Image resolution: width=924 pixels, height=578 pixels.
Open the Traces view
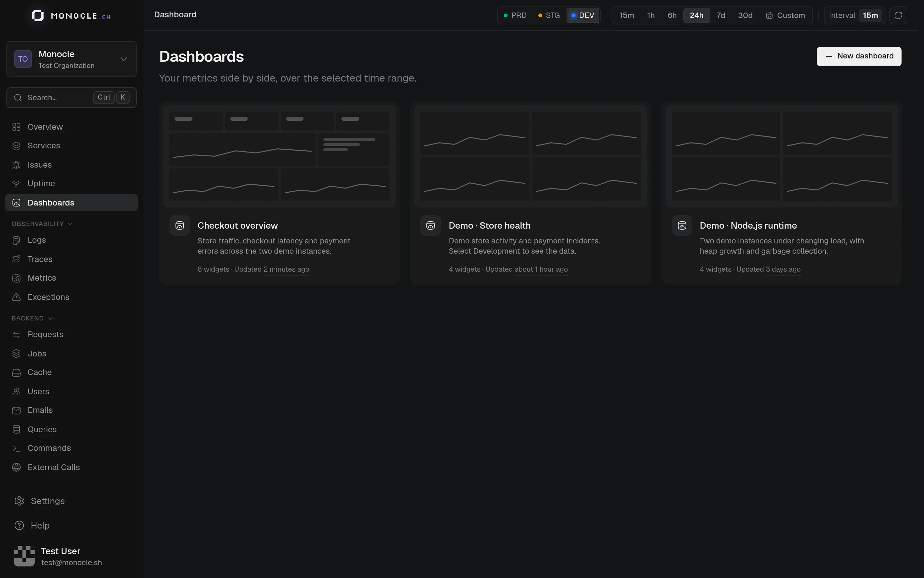(72, 259)
